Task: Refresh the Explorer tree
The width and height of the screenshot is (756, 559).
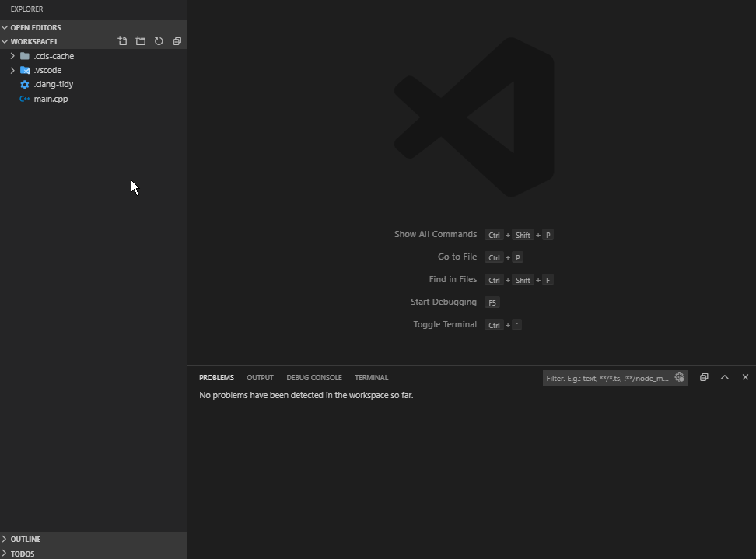Action: point(159,41)
